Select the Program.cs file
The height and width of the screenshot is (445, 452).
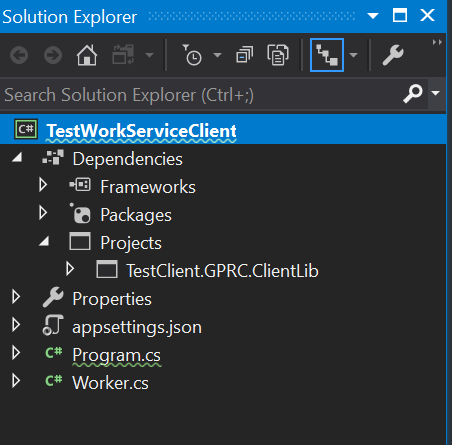tap(117, 355)
